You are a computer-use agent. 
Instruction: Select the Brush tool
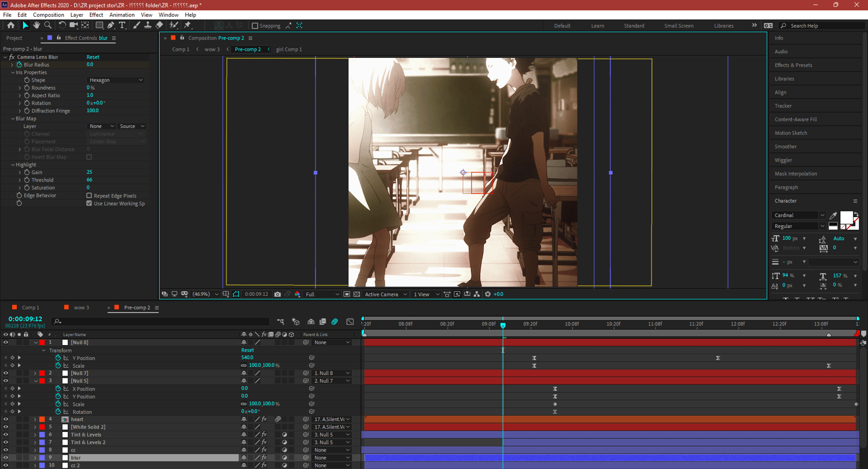[x=137, y=25]
